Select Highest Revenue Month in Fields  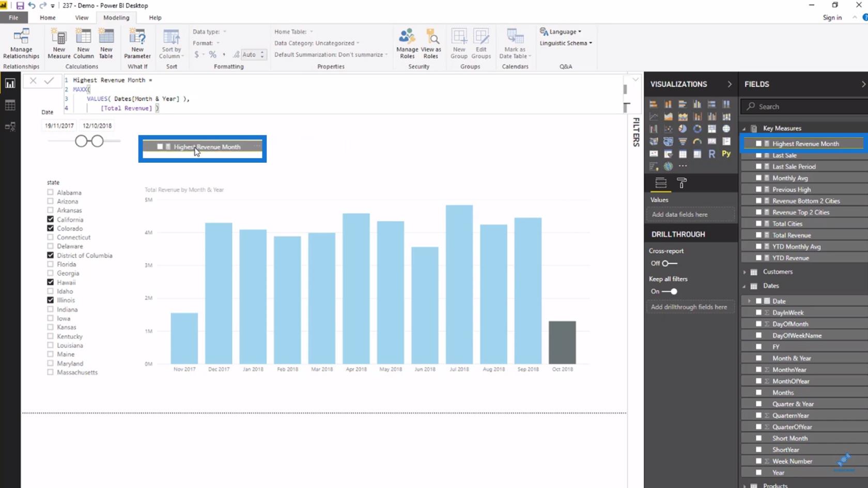(x=803, y=144)
